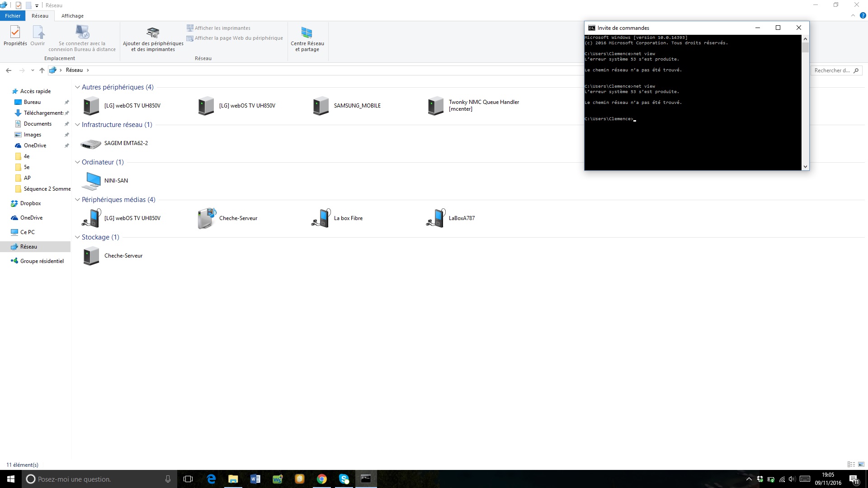Select Groupe résidentiel in the sidebar
The height and width of the screenshot is (488, 868).
[42, 261]
